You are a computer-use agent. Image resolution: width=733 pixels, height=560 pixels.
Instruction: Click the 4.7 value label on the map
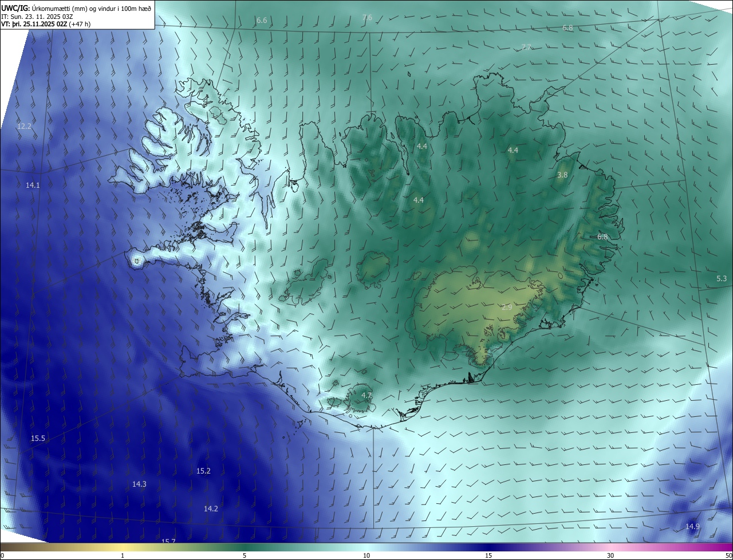point(366,395)
